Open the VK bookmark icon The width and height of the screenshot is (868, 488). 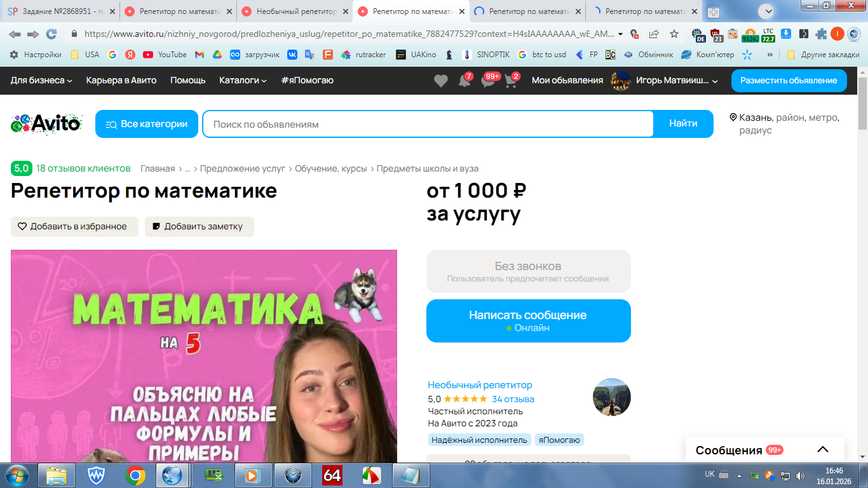point(292,55)
